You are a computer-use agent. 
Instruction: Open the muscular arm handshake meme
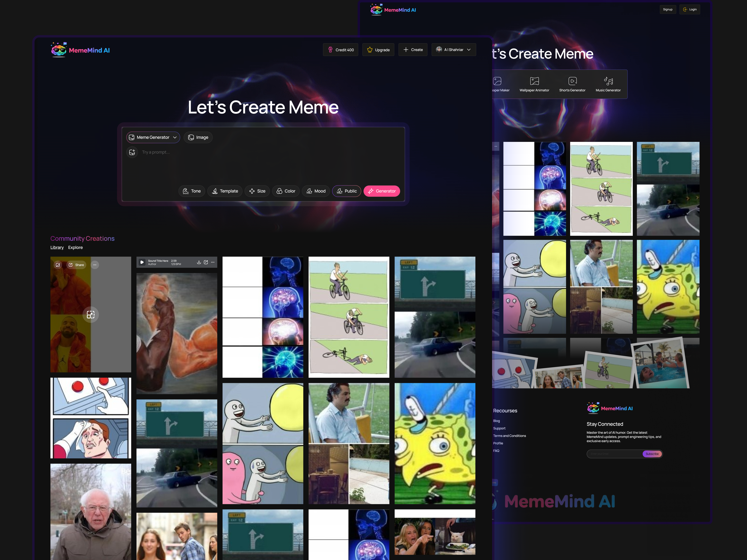coord(177,334)
